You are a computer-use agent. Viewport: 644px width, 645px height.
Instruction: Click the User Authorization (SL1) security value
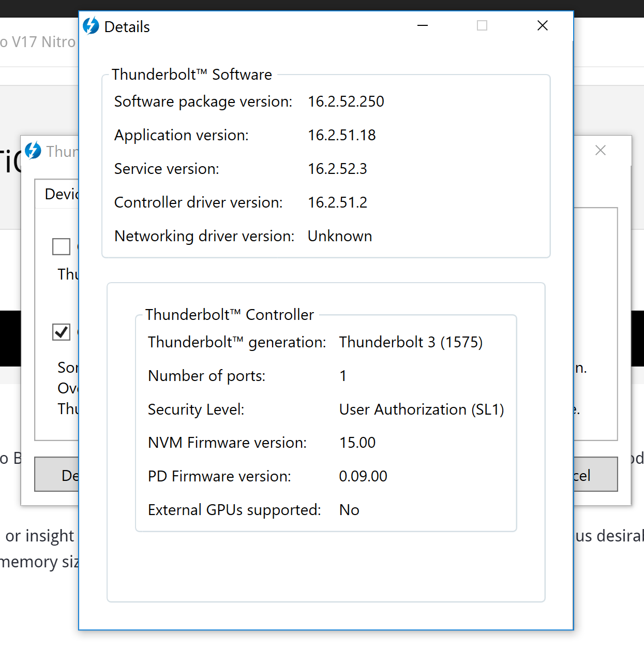coord(422,409)
